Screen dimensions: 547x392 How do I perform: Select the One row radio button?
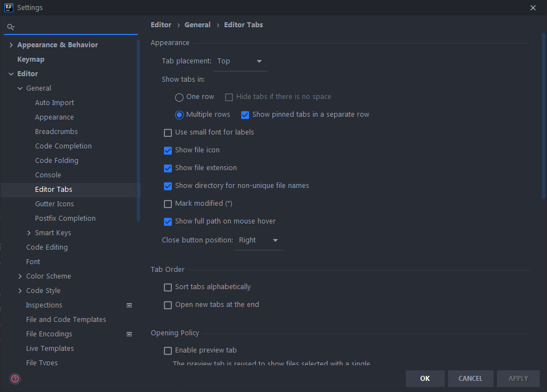(x=179, y=97)
